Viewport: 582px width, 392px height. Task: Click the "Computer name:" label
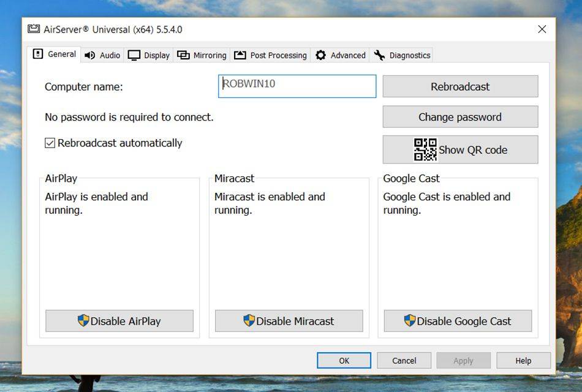tap(84, 87)
